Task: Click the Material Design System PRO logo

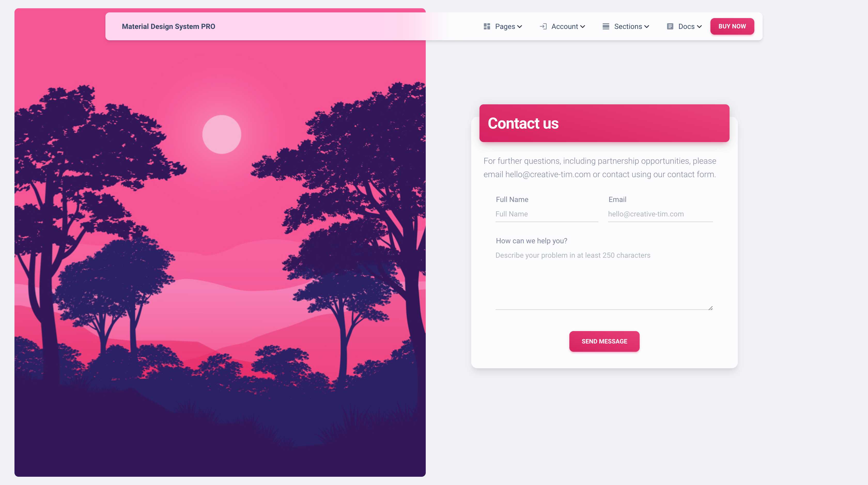Action: [168, 26]
